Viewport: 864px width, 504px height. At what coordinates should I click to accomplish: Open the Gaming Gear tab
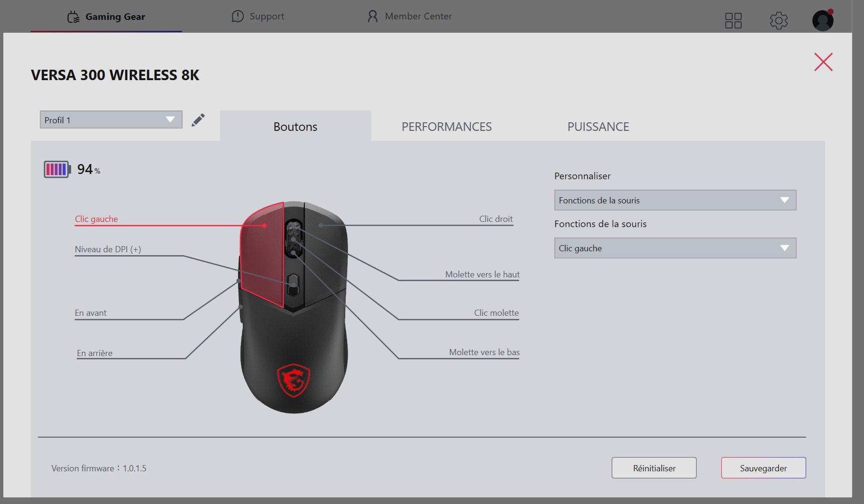(106, 17)
